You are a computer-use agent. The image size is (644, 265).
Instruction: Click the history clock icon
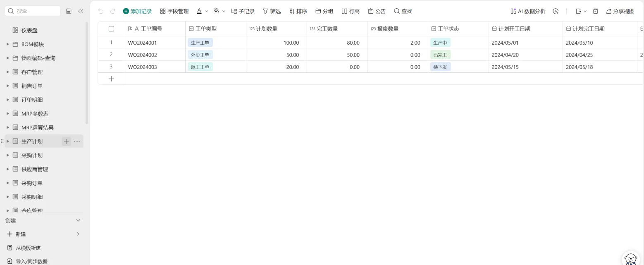pyautogui.click(x=556, y=11)
